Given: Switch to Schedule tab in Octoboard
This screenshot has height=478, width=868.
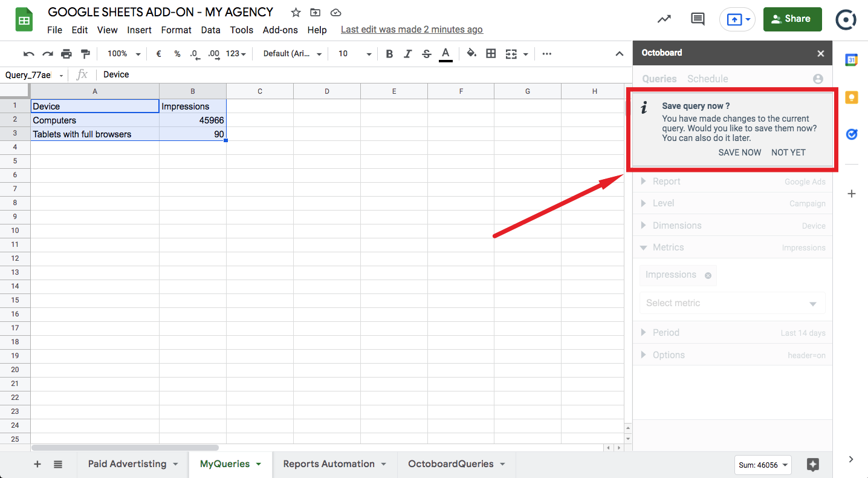Looking at the screenshot, I should [708, 79].
